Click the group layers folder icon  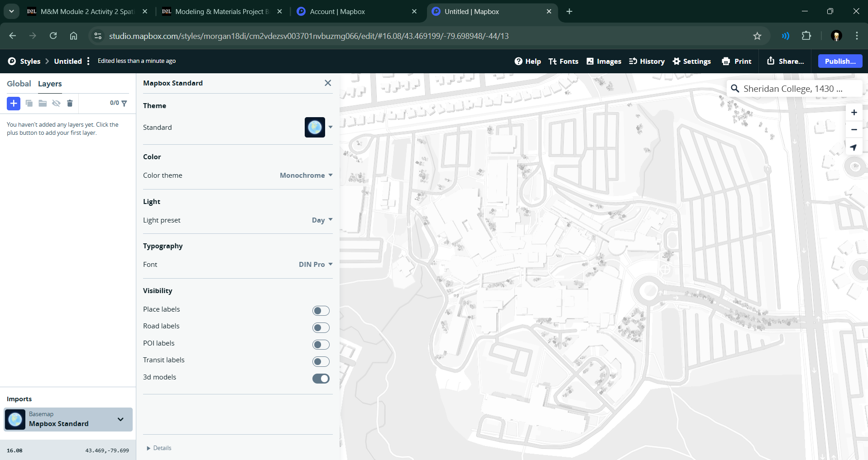coord(43,104)
